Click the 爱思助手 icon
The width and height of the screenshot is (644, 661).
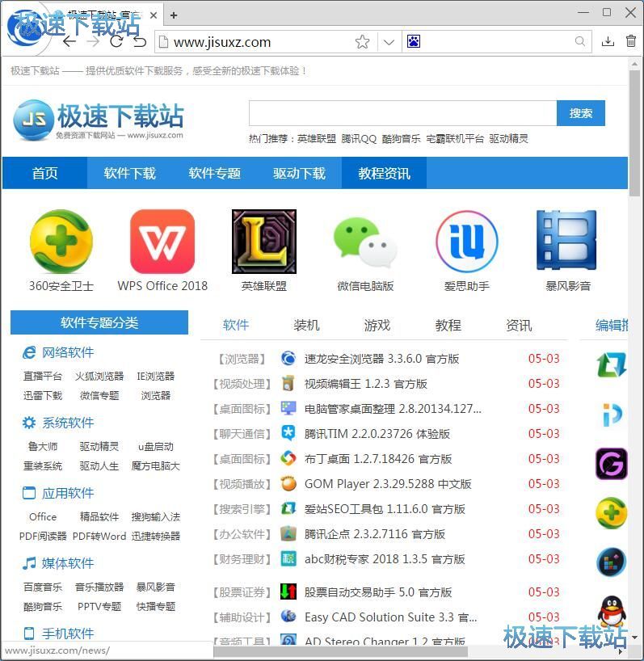[467, 242]
